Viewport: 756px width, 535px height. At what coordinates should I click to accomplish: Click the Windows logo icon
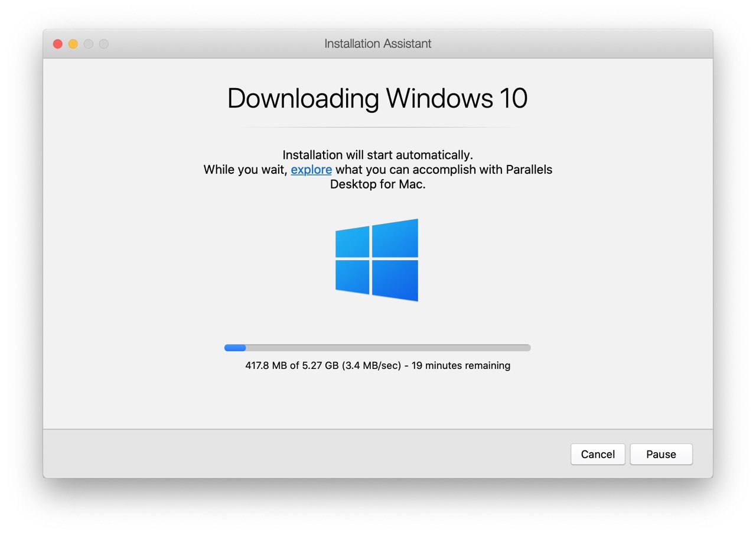tap(377, 260)
